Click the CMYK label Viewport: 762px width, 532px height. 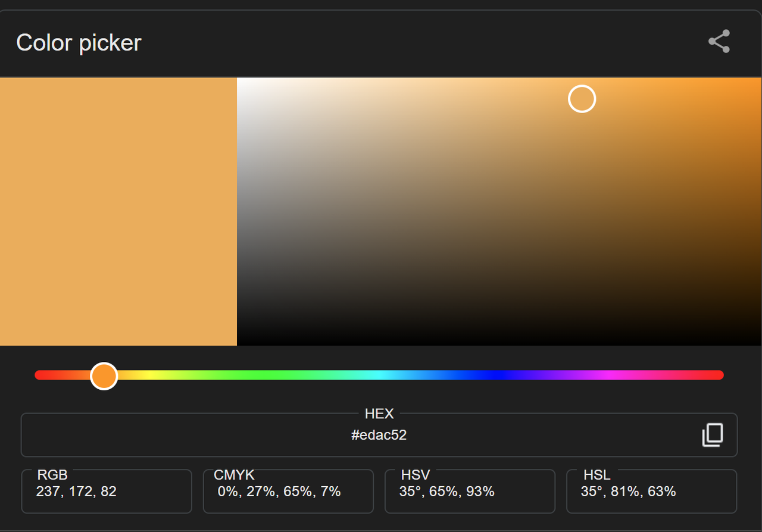(x=234, y=475)
